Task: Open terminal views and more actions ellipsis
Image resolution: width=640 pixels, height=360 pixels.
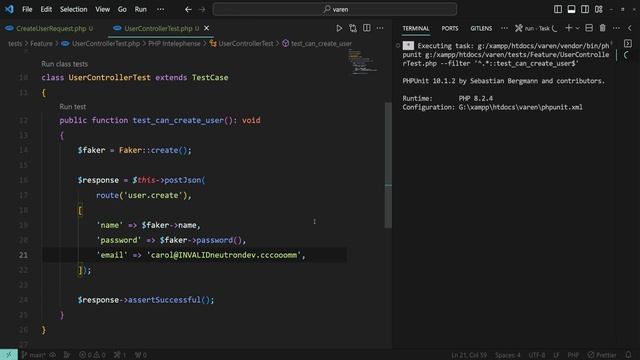Action: [x=616, y=28]
